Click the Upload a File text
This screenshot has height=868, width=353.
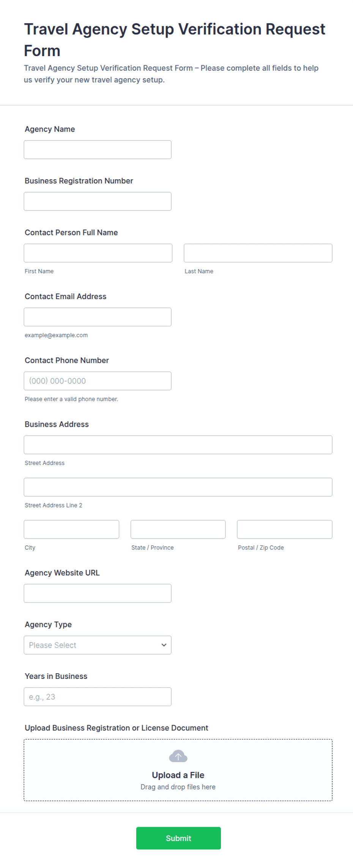pyautogui.click(x=178, y=775)
